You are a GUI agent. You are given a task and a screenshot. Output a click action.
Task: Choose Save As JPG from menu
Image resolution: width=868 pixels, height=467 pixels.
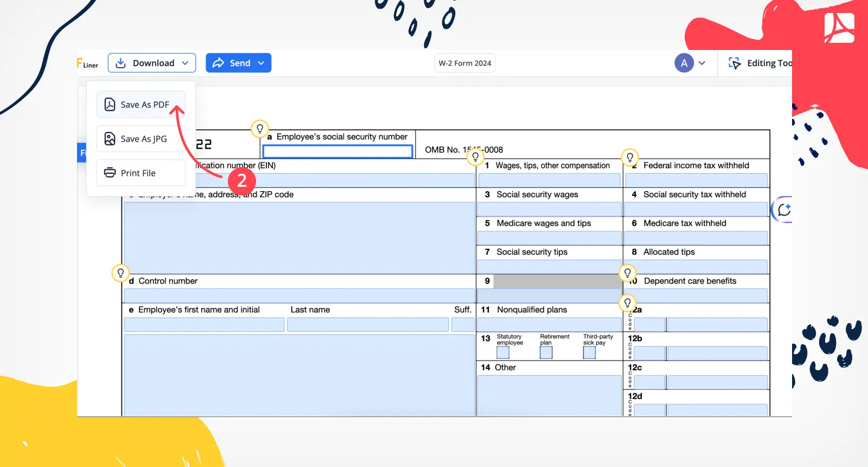pyautogui.click(x=141, y=138)
